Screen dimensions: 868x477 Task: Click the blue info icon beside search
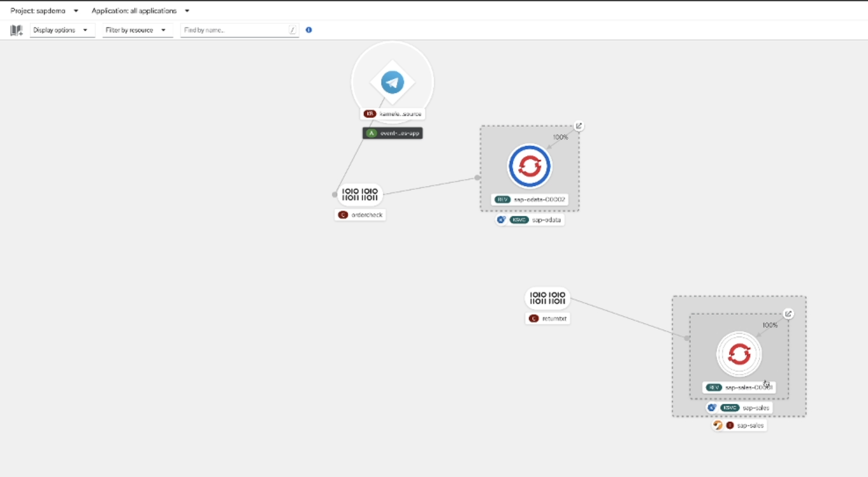[309, 30]
